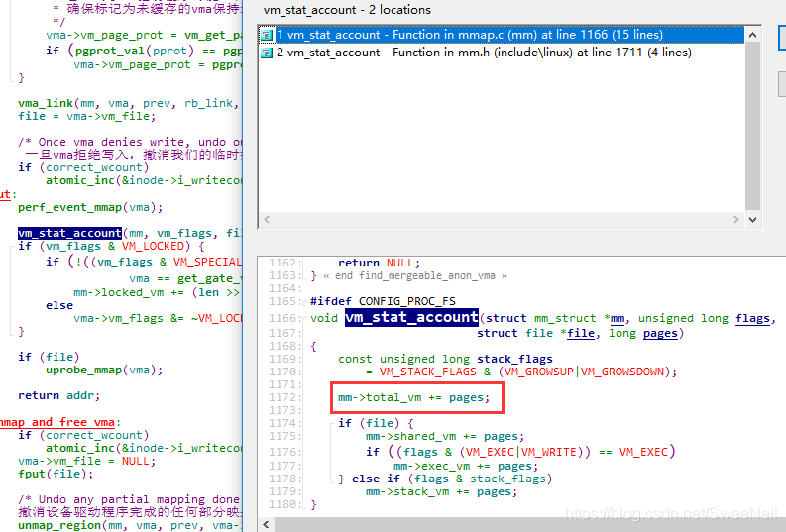The image size is (786, 532).
Task: Click perf_event_mmap call in left editor
Action: coord(69,207)
